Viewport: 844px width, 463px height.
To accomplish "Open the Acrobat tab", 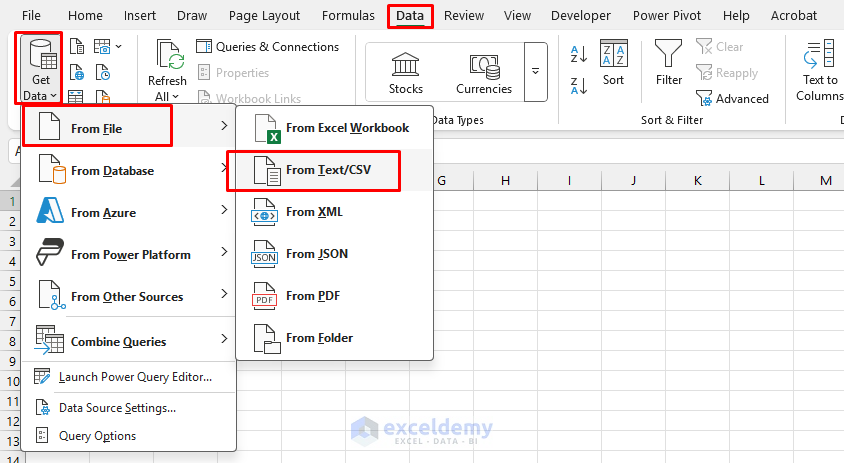I will pos(793,16).
